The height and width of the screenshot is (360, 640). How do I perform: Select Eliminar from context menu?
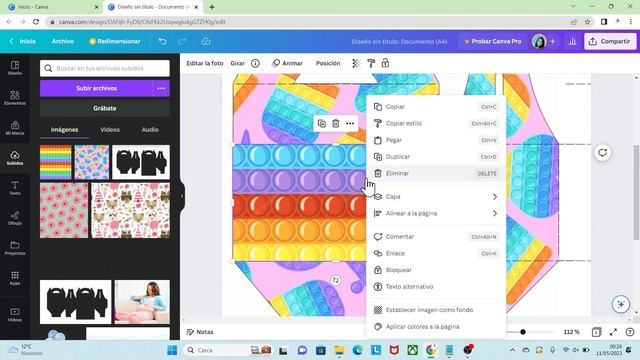(x=436, y=173)
